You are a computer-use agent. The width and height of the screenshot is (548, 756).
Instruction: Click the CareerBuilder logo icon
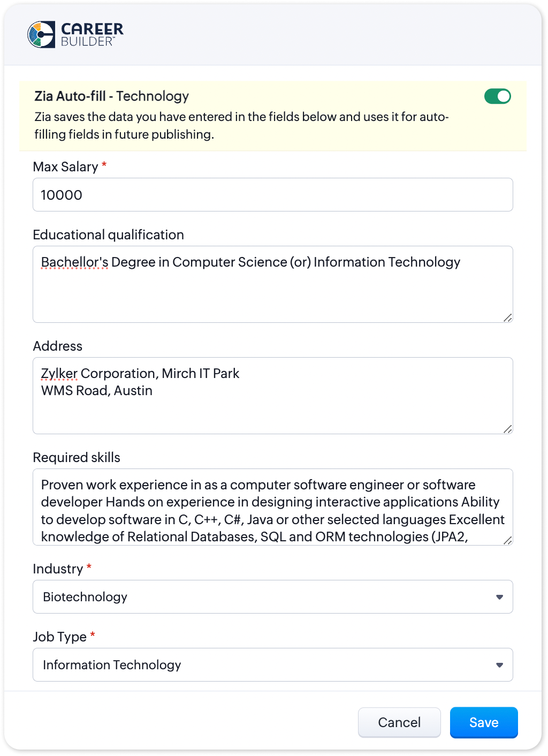tap(41, 35)
